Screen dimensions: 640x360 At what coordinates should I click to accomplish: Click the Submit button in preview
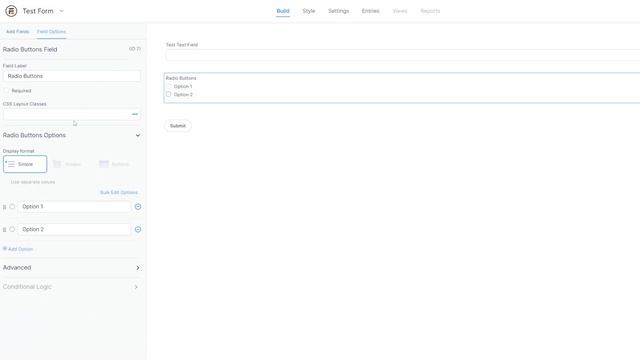tap(178, 126)
